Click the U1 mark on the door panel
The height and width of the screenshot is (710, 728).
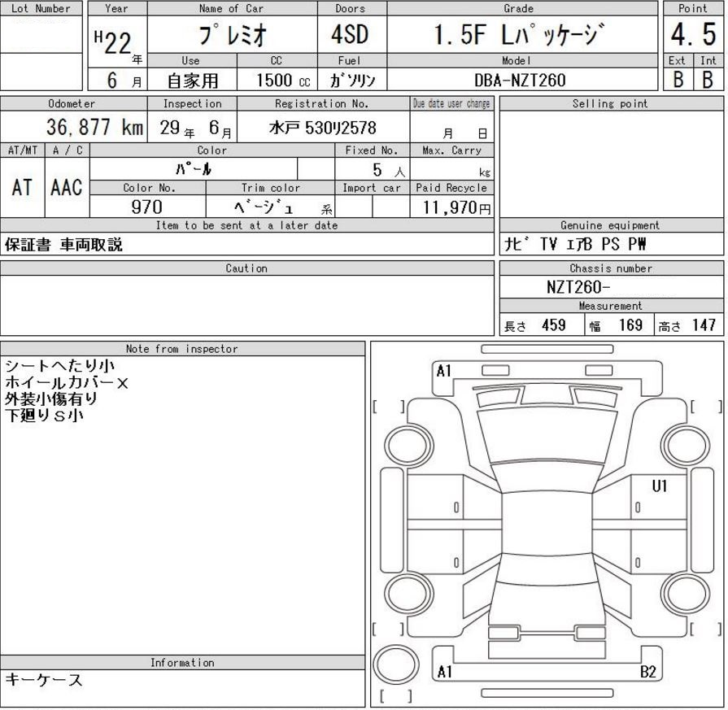coord(660,486)
